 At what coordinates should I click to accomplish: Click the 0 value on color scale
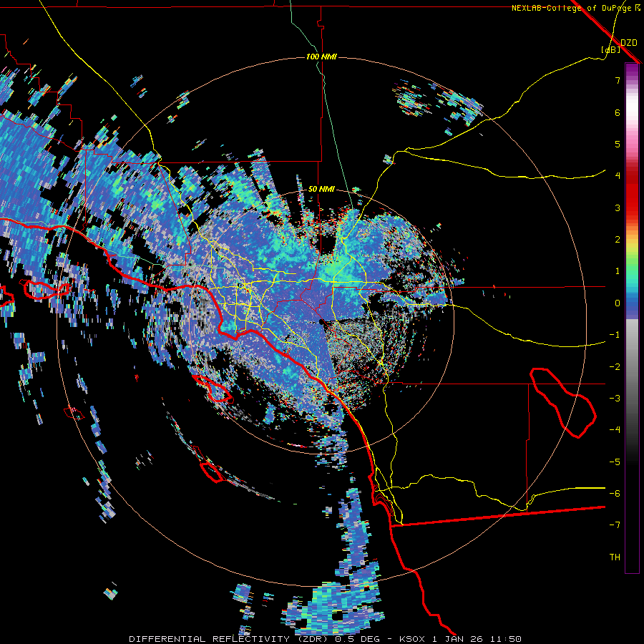click(x=618, y=303)
